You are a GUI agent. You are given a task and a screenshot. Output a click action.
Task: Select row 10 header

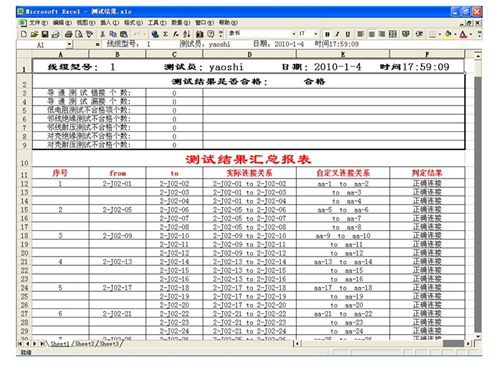coord(24,159)
